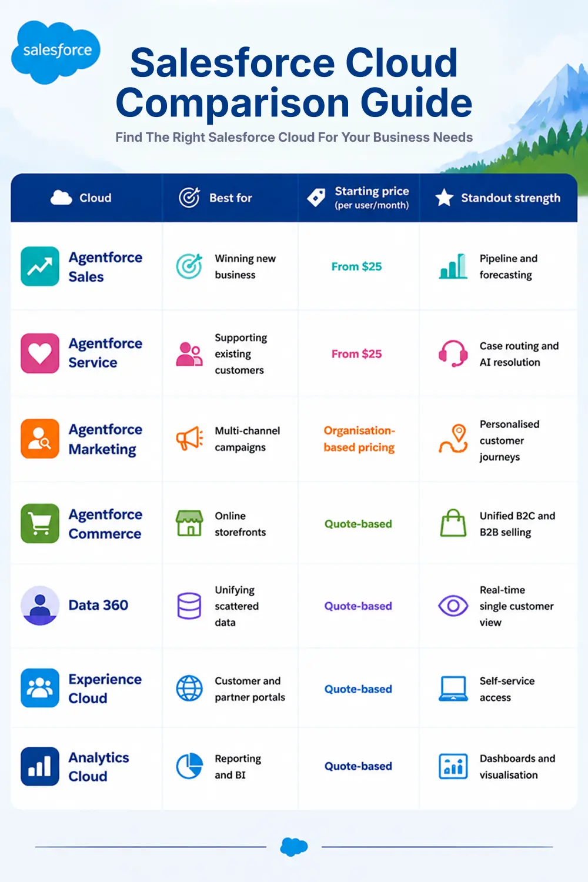Click the 'Online storefronts' text
The width and height of the screenshot is (588, 882).
[x=240, y=524]
